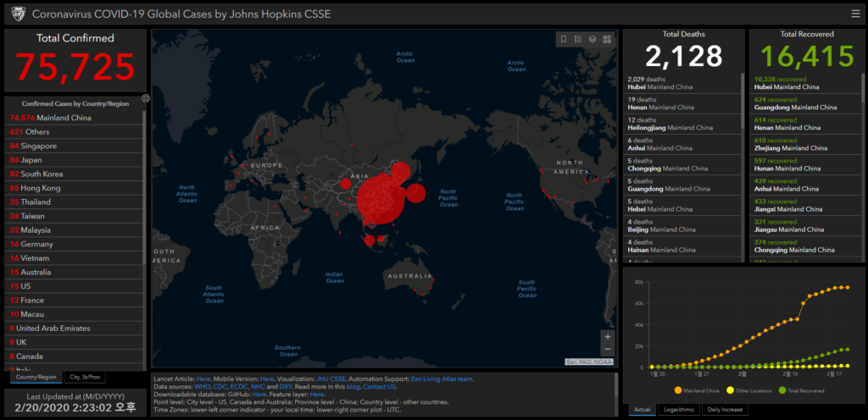
Task: Open the JHU CSSE visualization link
Action: click(x=331, y=379)
